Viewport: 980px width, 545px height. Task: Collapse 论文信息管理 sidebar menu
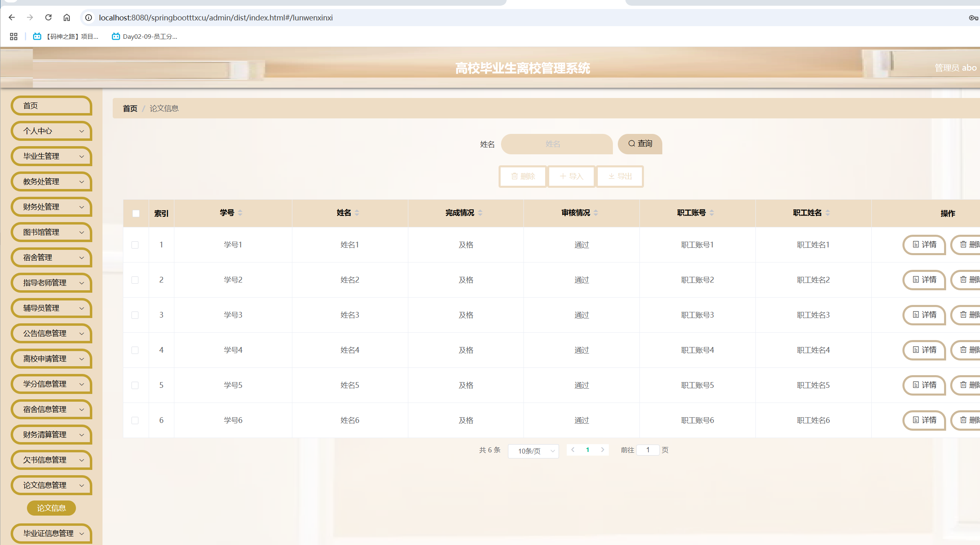(x=51, y=485)
